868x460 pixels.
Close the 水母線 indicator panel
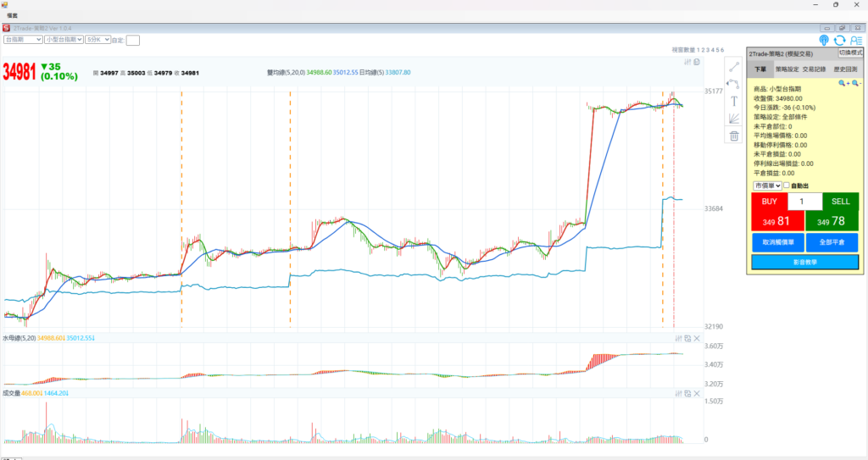pyautogui.click(x=697, y=339)
